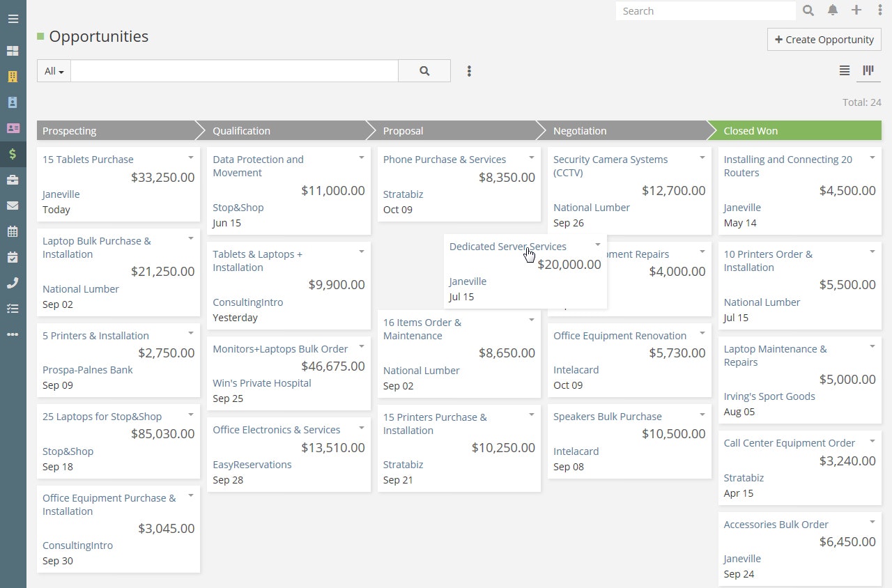Image resolution: width=892 pixels, height=588 pixels.
Task: Open the three-dots search options menu
Action: click(469, 70)
